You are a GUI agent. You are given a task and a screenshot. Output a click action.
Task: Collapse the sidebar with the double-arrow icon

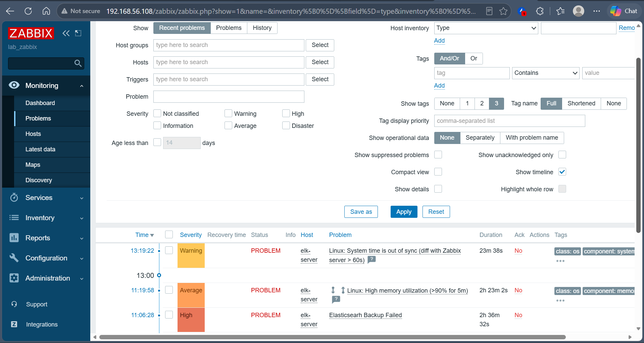coord(66,33)
